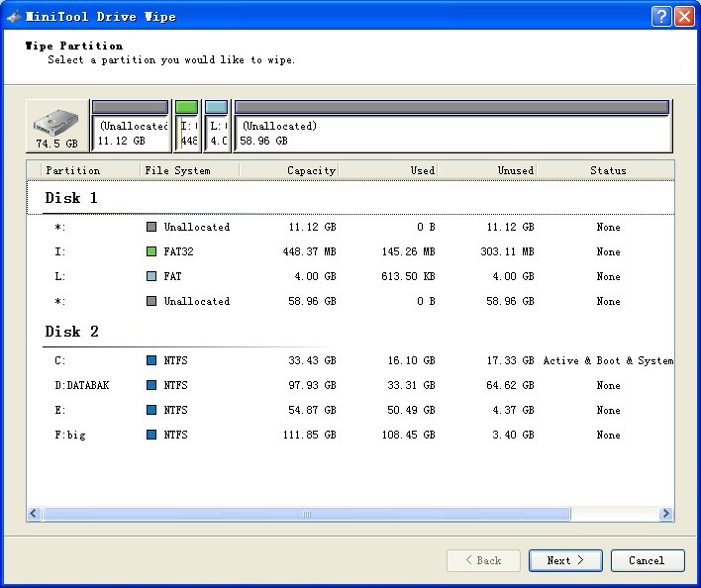Select partition L: in the list
Viewport: 701px width, 588px height.
coord(350,276)
